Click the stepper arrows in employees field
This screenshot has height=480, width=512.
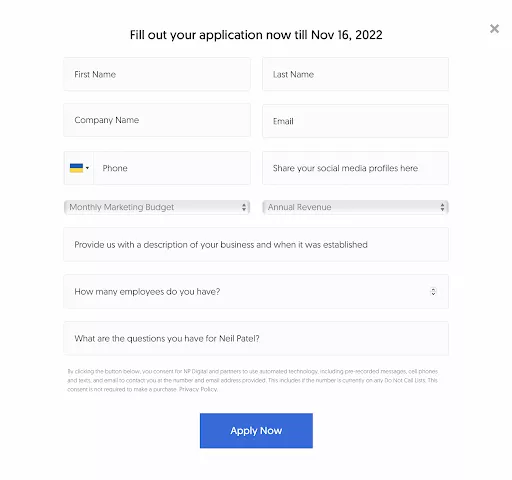[x=433, y=292]
